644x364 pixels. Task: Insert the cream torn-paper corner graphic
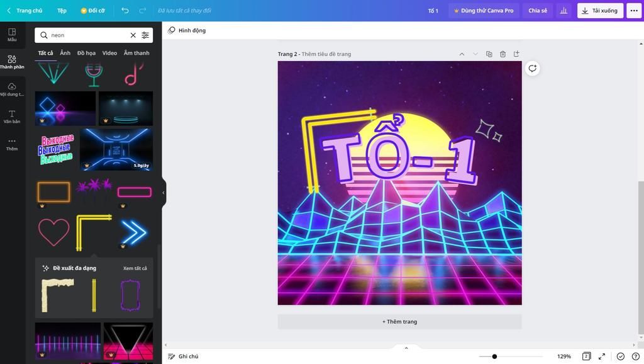[x=57, y=295]
